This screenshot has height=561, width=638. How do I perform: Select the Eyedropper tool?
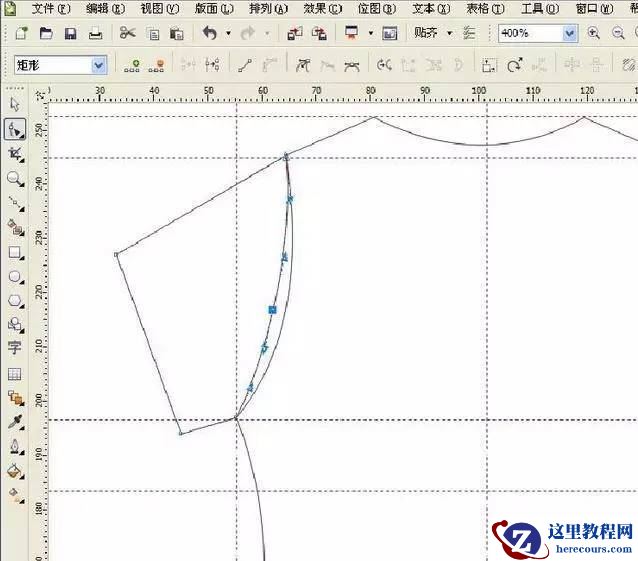tap(15, 422)
